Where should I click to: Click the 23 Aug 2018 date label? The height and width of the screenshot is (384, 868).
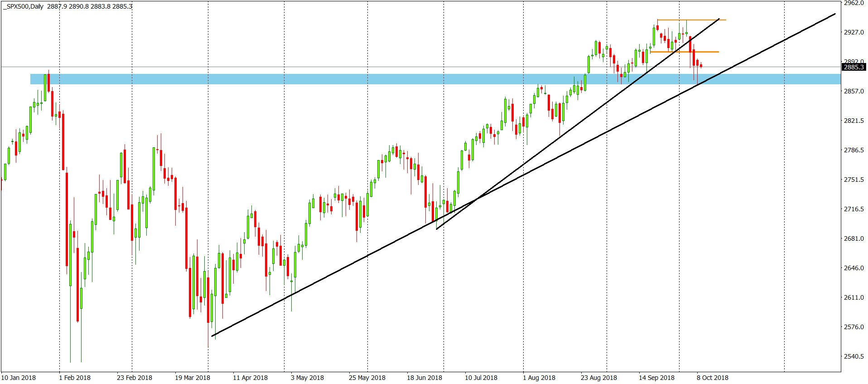(x=599, y=378)
